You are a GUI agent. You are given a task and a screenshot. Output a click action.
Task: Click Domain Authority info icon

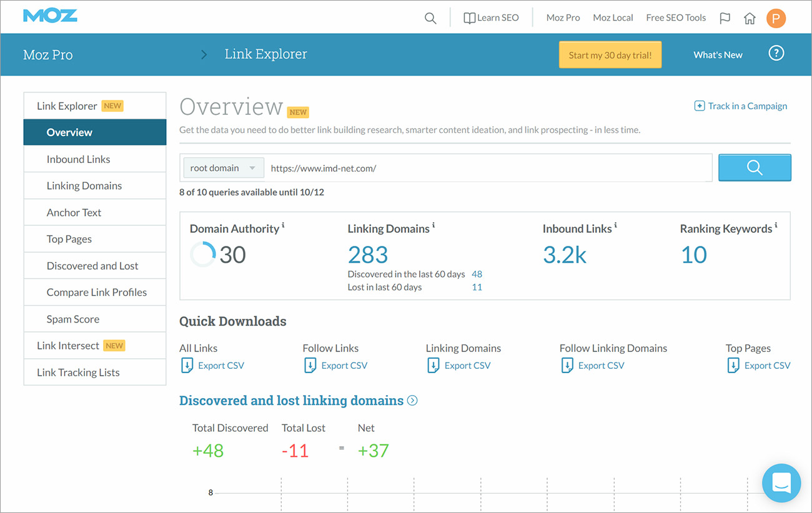click(x=283, y=225)
